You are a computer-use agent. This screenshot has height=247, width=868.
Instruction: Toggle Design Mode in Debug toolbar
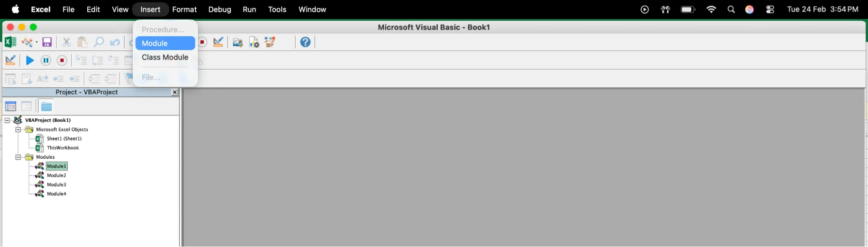[x=10, y=60]
